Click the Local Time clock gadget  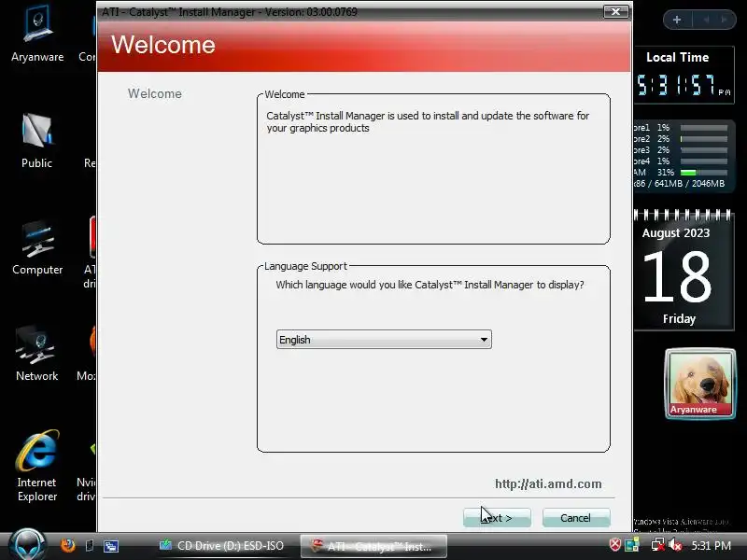pos(684,76)
